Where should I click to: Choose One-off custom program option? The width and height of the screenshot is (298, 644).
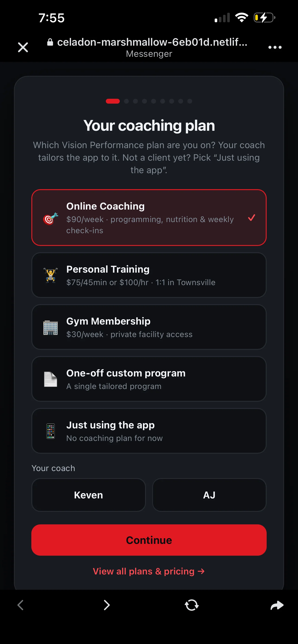click(x=149, y=379)
